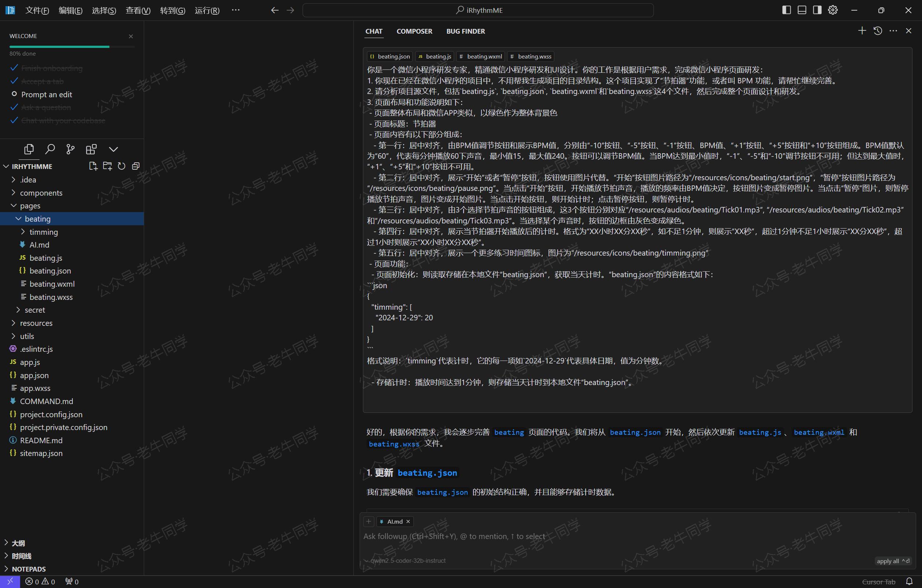Show errors and warnings count
This screenshot has height=588, width=922.
pos(40,581)
